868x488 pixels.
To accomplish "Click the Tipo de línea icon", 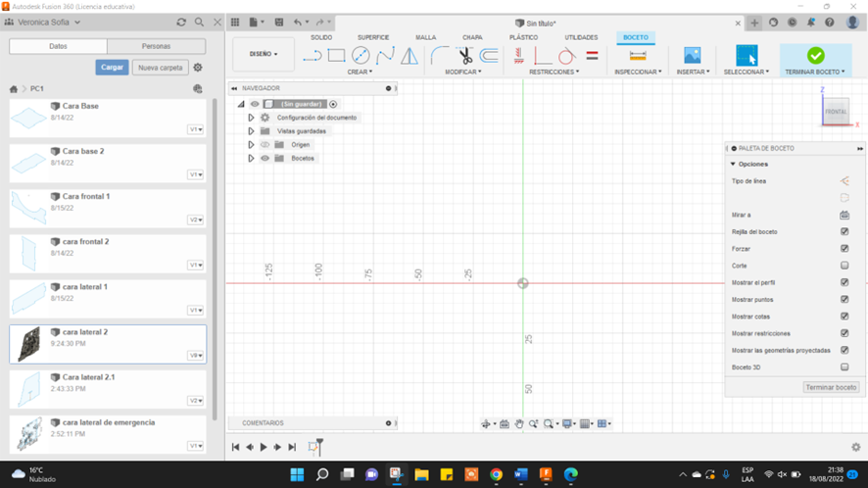I will coord(844,181).
